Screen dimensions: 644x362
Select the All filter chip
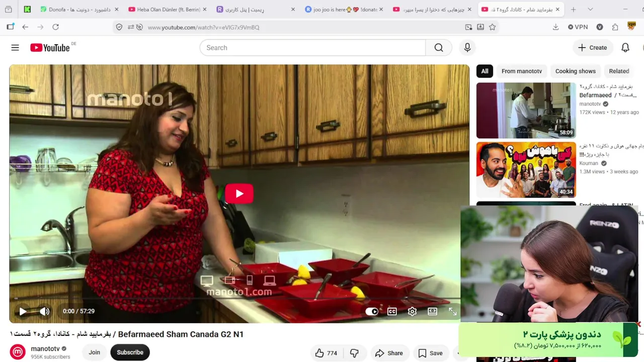click(x=485, y=71)
